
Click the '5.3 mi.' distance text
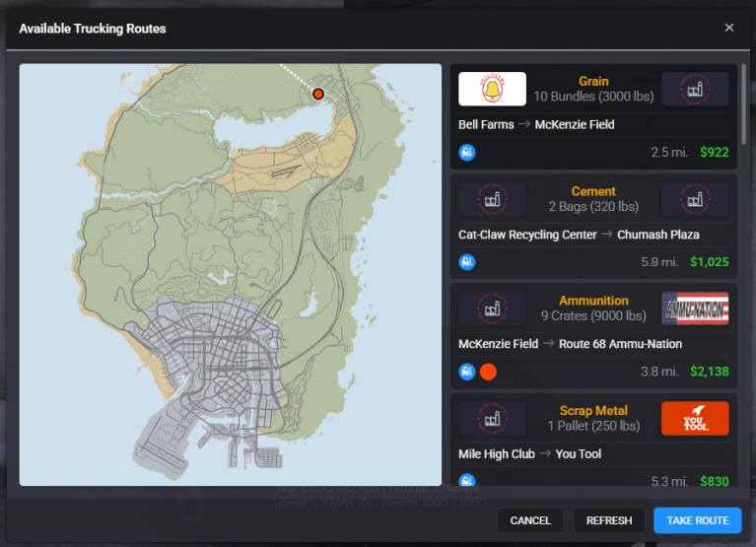coord(669,481)
